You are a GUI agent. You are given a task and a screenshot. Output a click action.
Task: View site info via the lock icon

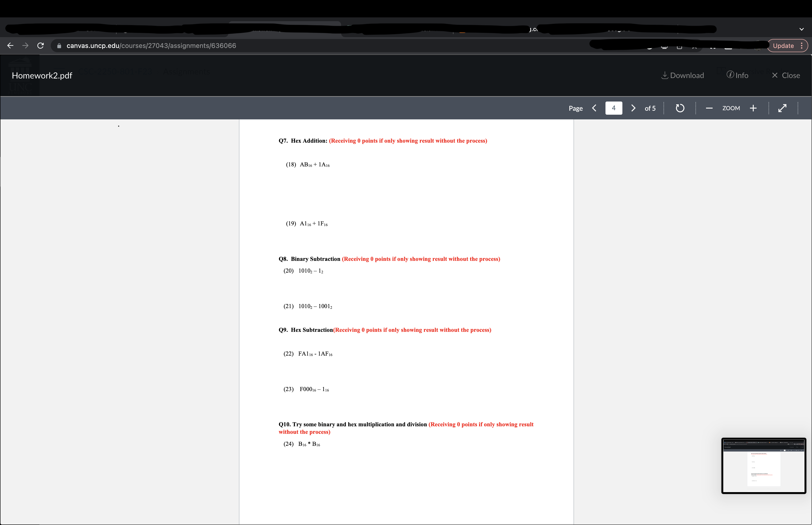59,46
